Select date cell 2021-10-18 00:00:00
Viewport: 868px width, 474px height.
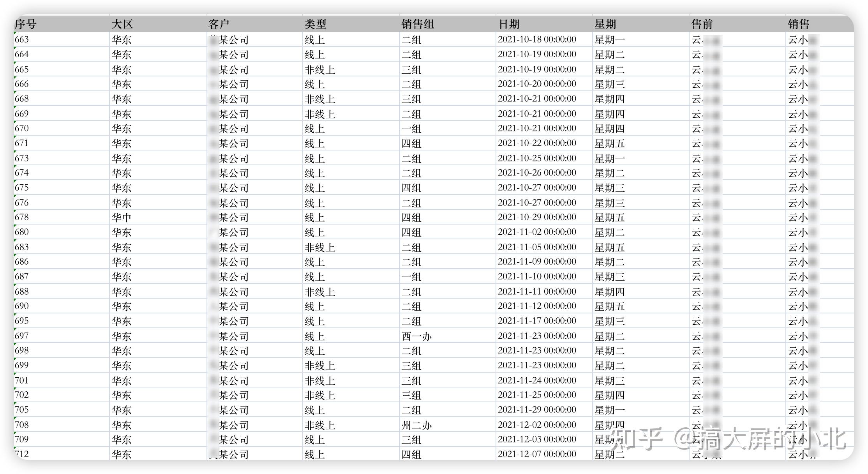[x=537, y=39]
